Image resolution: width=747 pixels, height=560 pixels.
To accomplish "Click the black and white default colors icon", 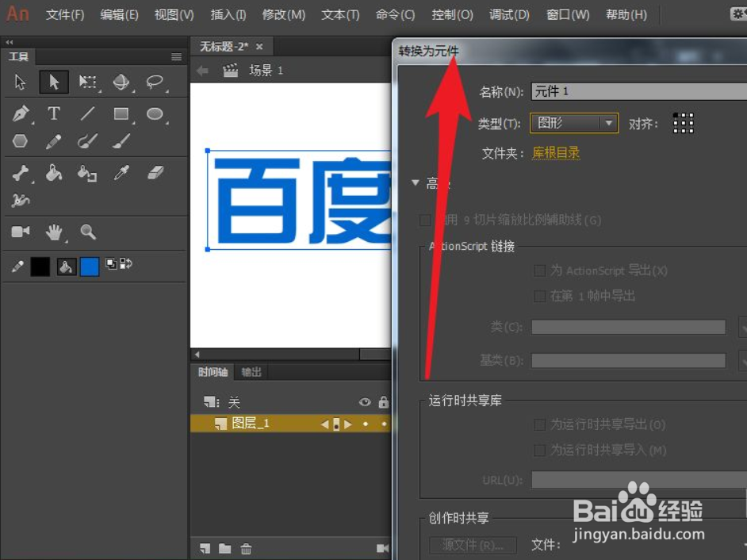I will 110,263.
